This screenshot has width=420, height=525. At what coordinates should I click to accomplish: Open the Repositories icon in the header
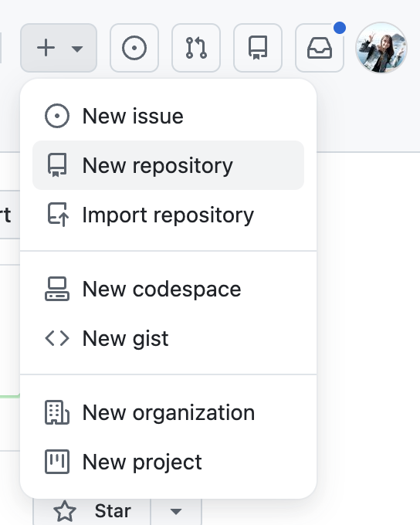258,48
